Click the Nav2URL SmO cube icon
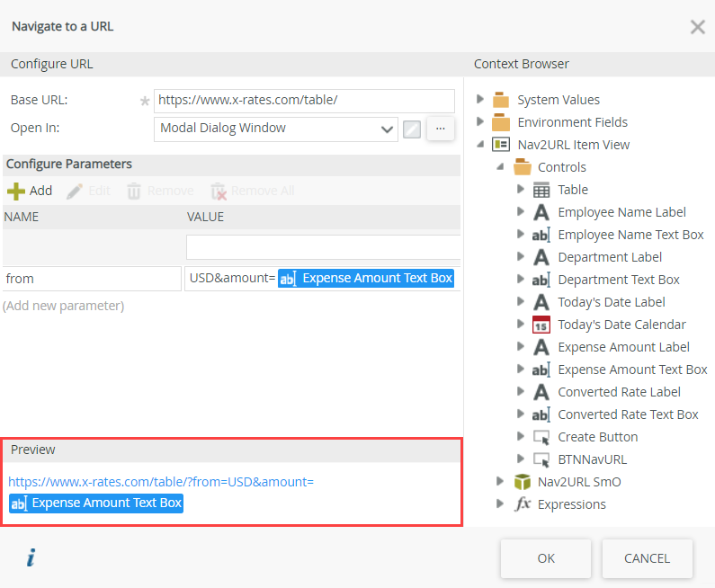The height and width of the screenshot is (588, 715). (522, 482)
